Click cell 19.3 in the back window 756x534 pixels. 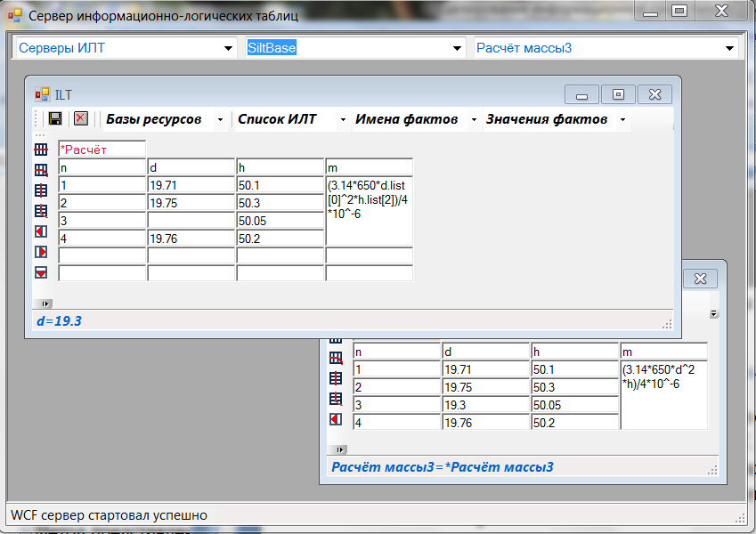point(486,405)
